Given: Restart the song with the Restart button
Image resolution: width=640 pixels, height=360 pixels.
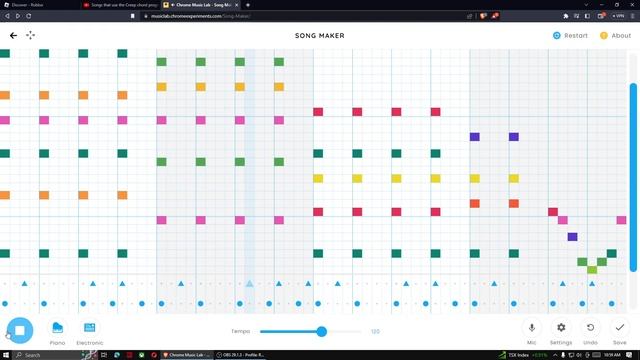Looking at the screenshot, I should 570,36.
